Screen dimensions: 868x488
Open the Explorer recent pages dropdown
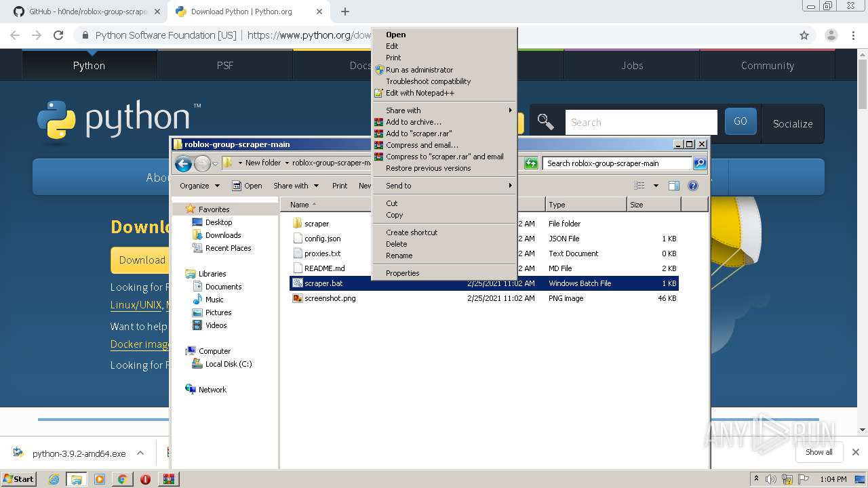pyautogui.click(x=215, y=163)
